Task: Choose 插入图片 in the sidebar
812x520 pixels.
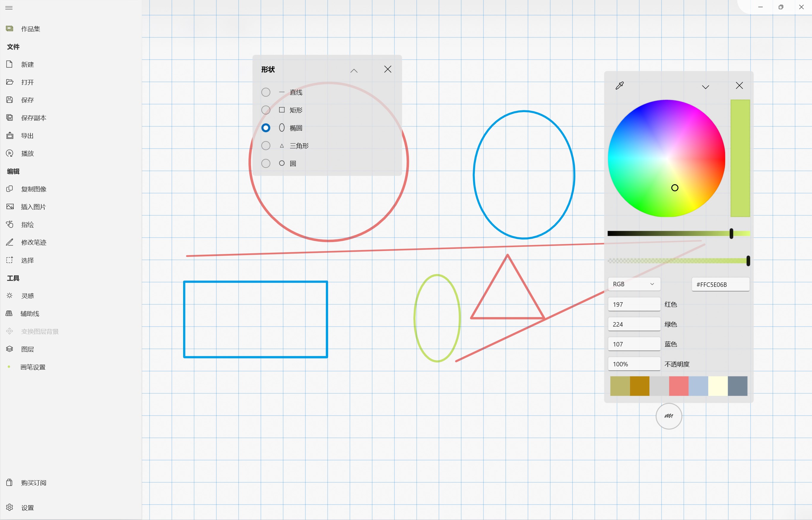Action: [34, 207]
